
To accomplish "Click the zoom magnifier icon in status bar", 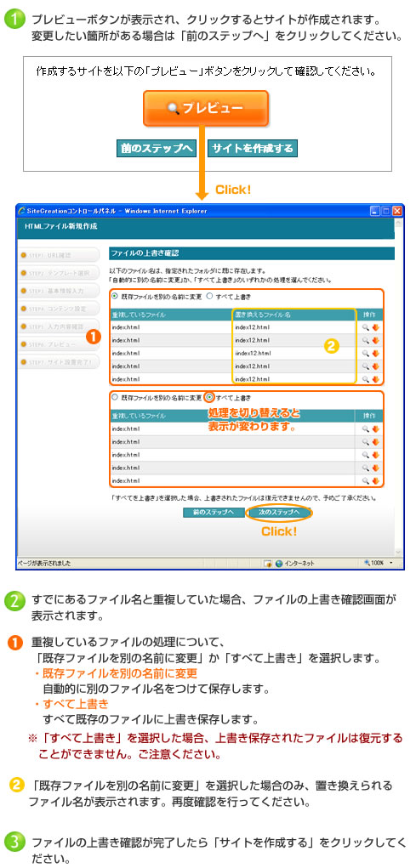I will click(x=368, y=563).
